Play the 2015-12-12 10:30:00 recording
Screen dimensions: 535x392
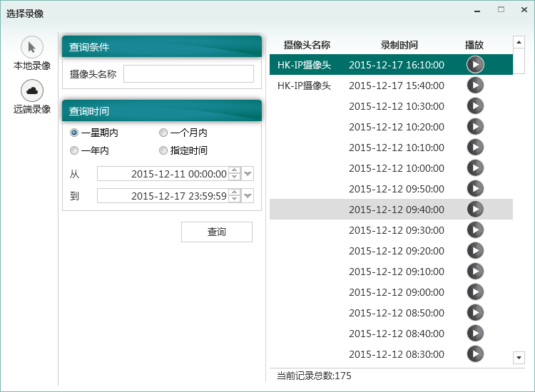pyautogui.click(x=475, y=106)
